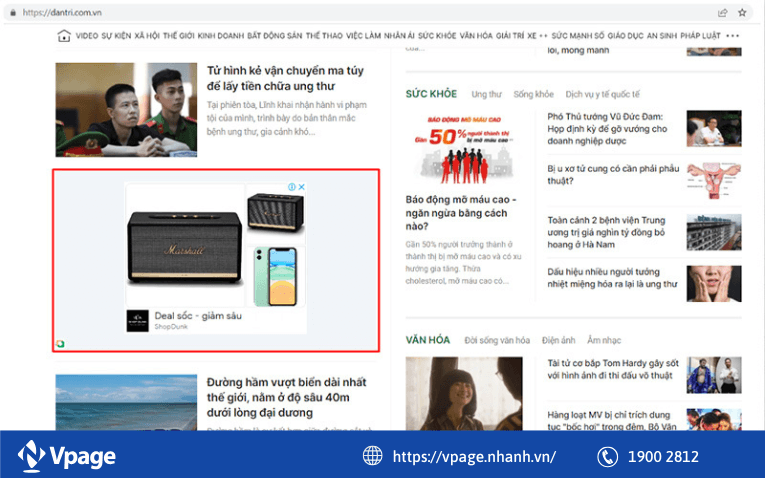Click the uterus illustration thumbnail

[x=714, y=180]
